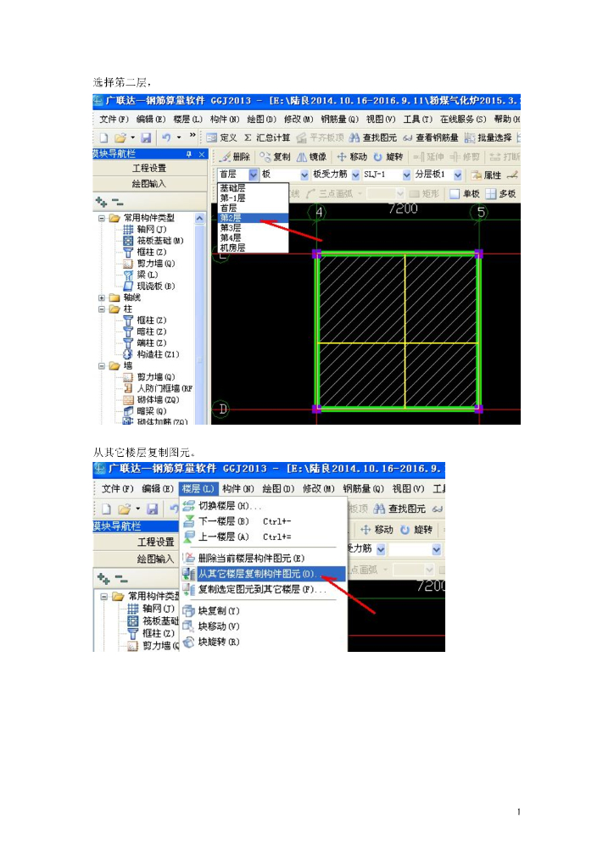Screen dimensions: 614x868
Task: Open 楼层(L) menu in upper screenshot
Action: 187,119
